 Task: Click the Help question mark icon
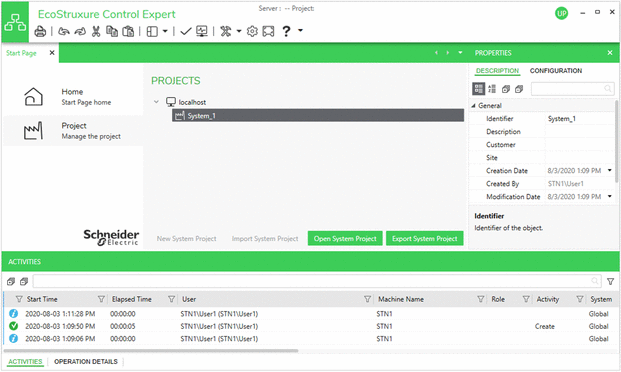click(286, 31)
